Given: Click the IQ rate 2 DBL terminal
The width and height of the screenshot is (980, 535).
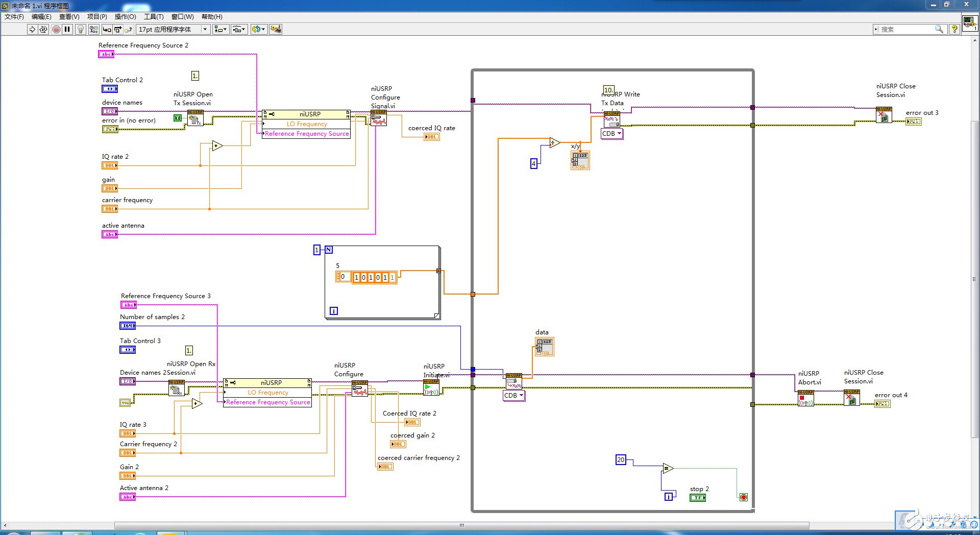Looking at the screenshot, I should click(x=110, y=165).
